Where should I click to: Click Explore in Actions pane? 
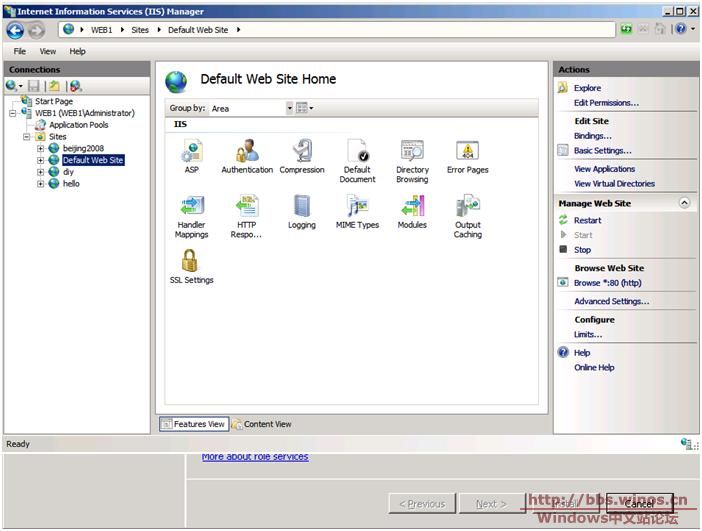coord(587,88)
